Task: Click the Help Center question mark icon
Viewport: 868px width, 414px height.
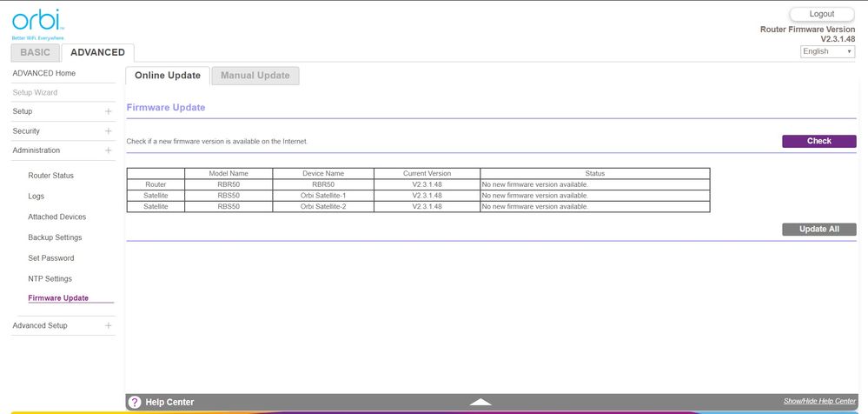Action: 135,402
